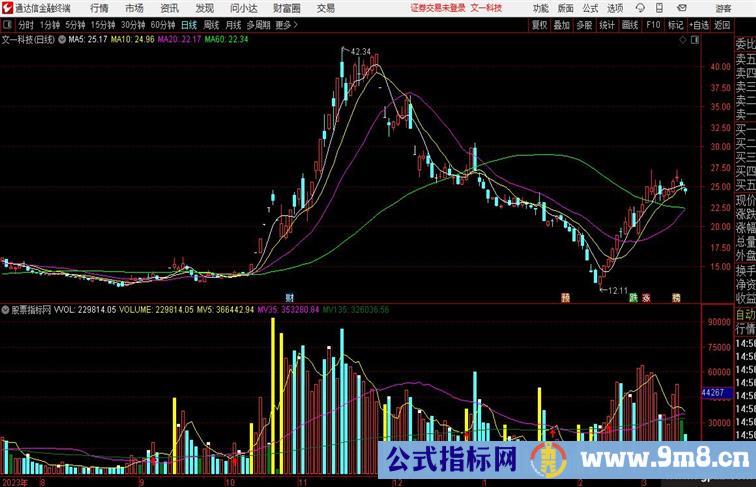Open the 交易 menu
Screen dimensions: 756x487
pyautogui.click(x=326, y=8)
